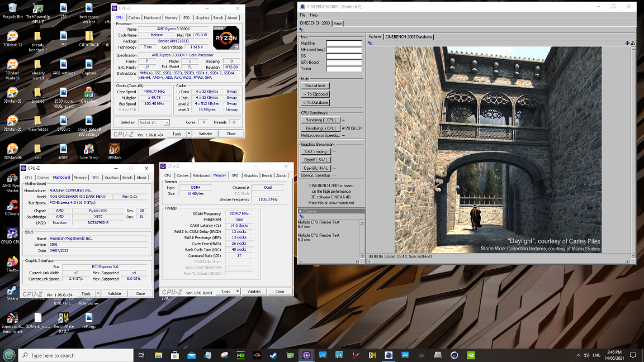Open Task View on the taskbar

pyautogui.click(x=141, y=355)
